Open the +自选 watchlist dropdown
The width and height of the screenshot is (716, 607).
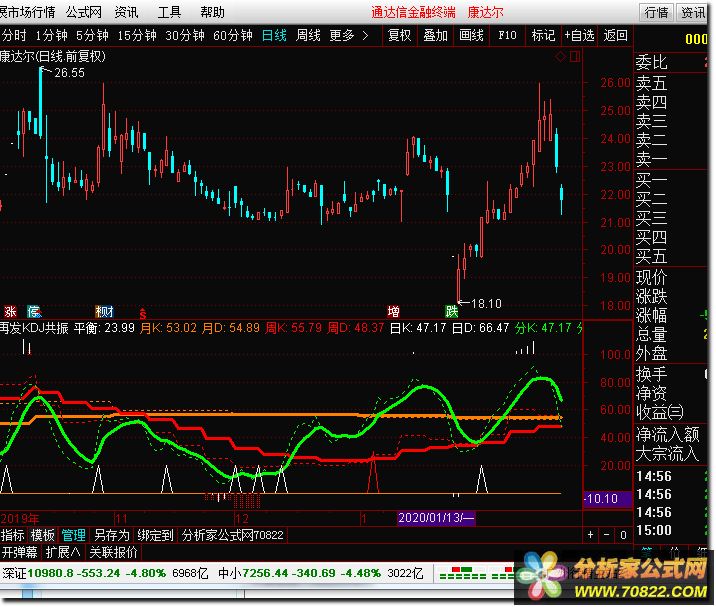click(578, 35)
